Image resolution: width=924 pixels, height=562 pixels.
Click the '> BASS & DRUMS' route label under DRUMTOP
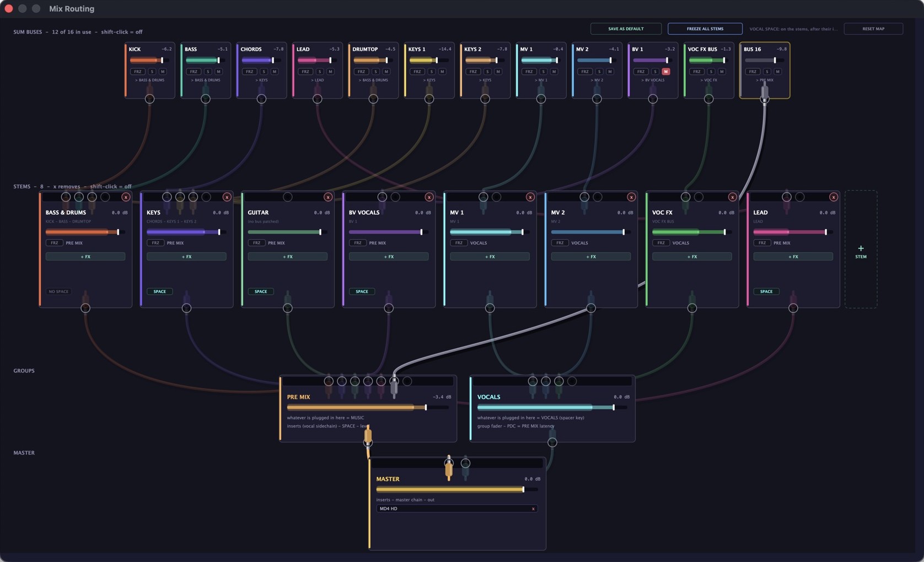pos(373,80)
